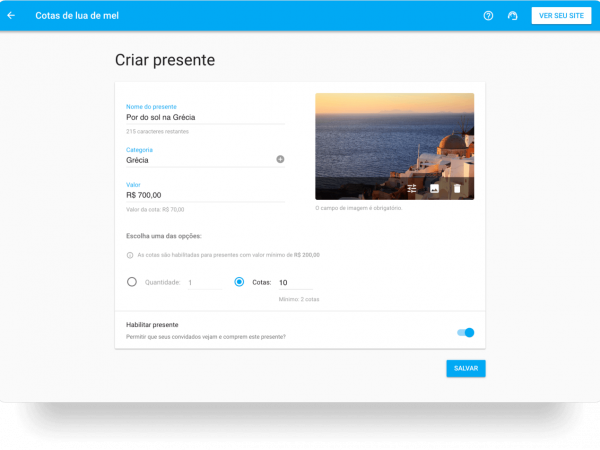The width and height of the screenshot is (600, 450).
Task: Toggle the Habilitar presente switch
Action: point(466,333)
